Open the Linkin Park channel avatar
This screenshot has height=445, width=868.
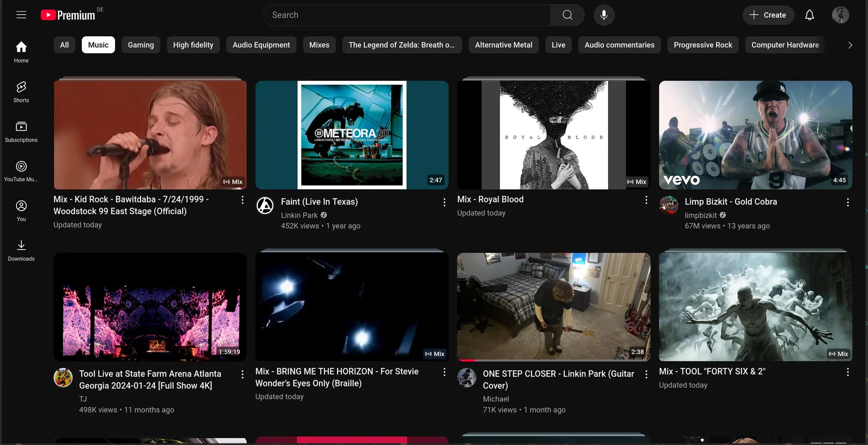[x=265, y=206]
